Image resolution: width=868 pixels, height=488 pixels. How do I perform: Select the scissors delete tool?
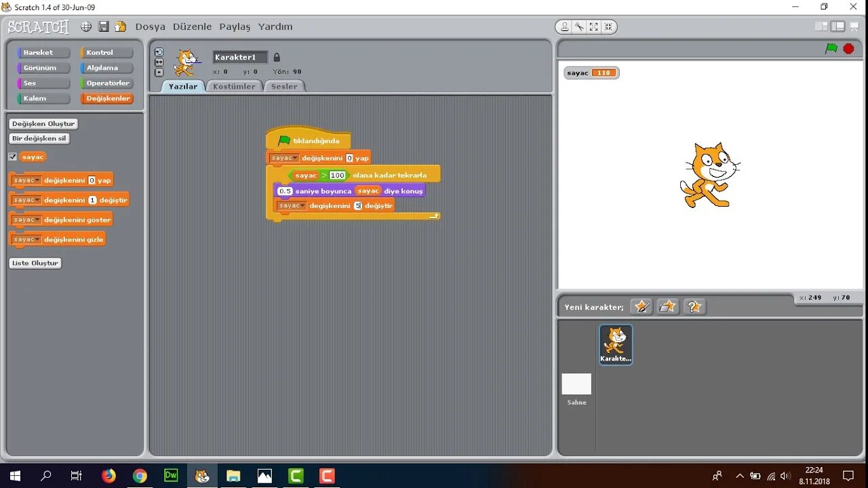click(579, 26)
